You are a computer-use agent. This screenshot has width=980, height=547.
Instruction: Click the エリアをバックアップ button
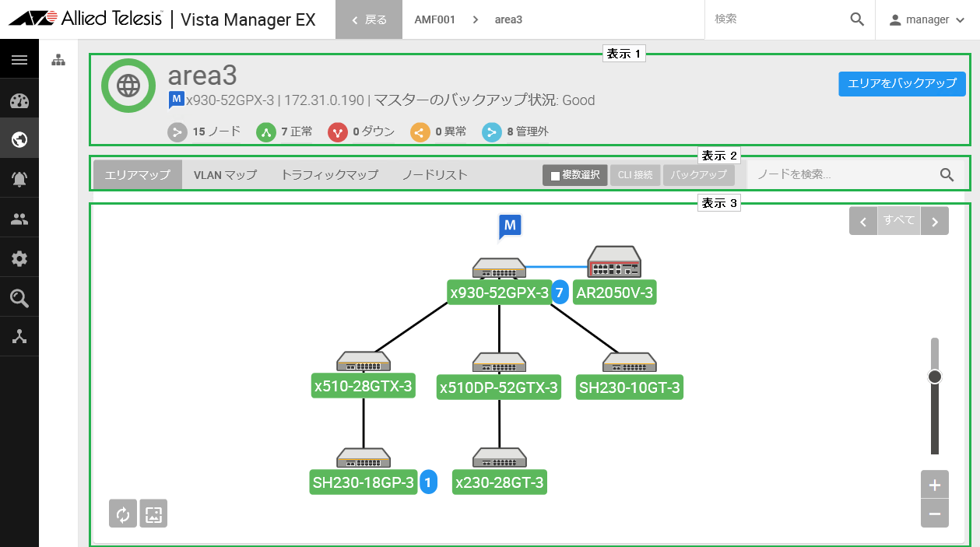[902, 83]
